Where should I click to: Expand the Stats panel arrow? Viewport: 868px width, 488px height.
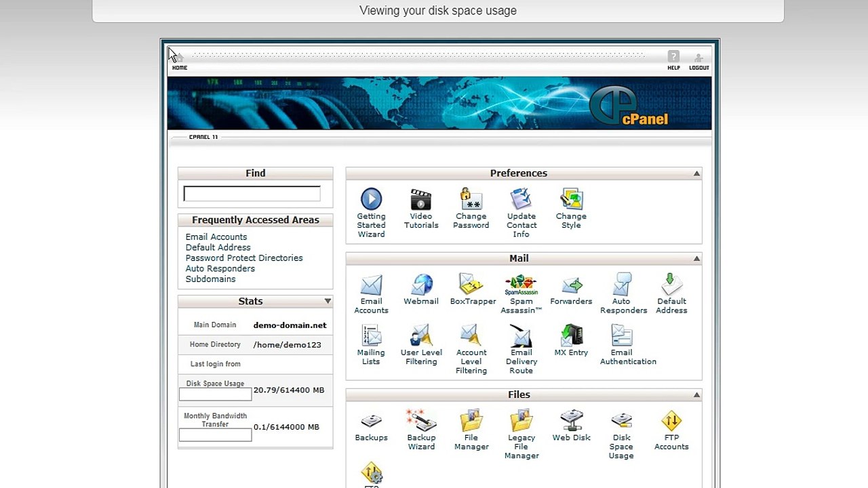(x=328, y=302)
